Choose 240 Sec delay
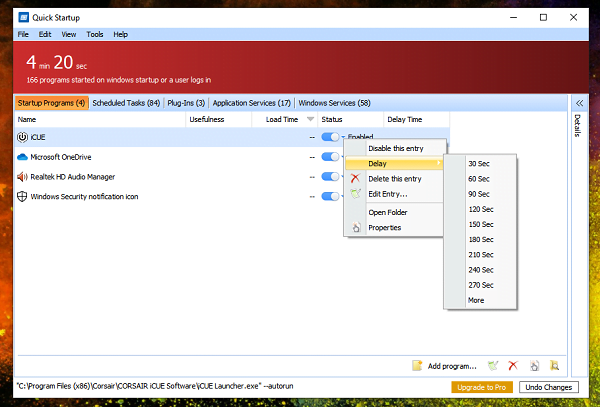This screenshot has height=407, width=600. tap(481, 270)
